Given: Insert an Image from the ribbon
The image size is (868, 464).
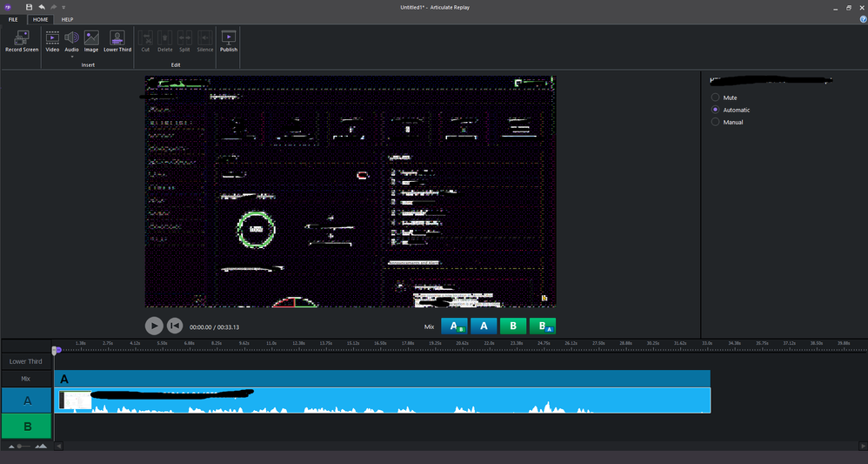Looking at the screenshot, I should point(91,38).
